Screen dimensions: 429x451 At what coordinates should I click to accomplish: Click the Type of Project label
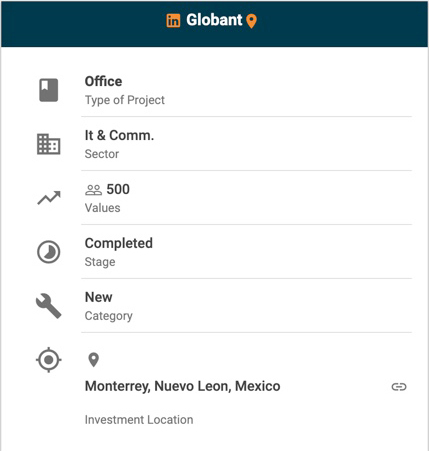(125, 100)
